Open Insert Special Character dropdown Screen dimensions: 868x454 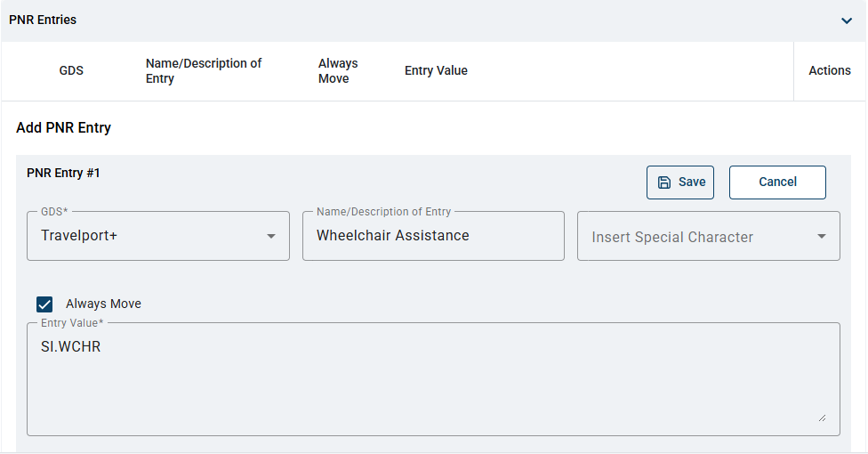(x=709, y=236)
